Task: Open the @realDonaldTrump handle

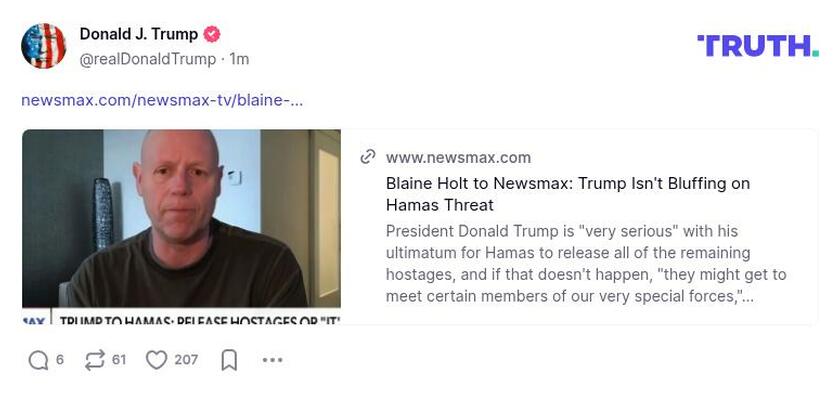Action: 148,59
